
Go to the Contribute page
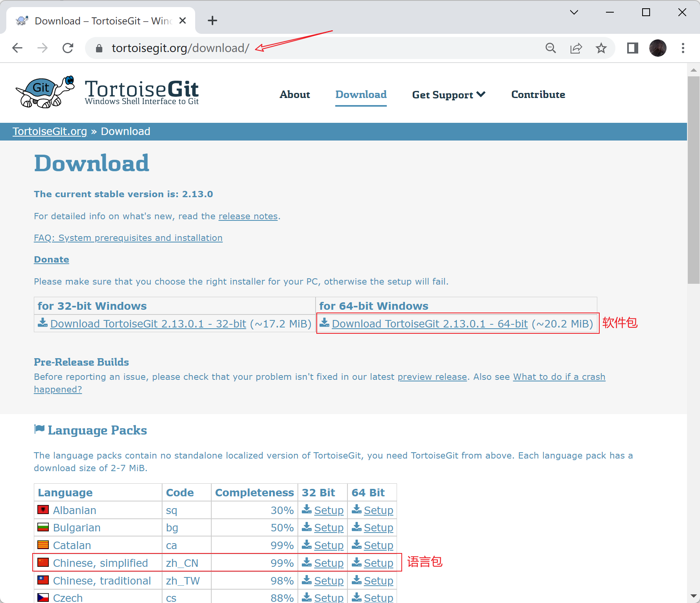point(538,95)
